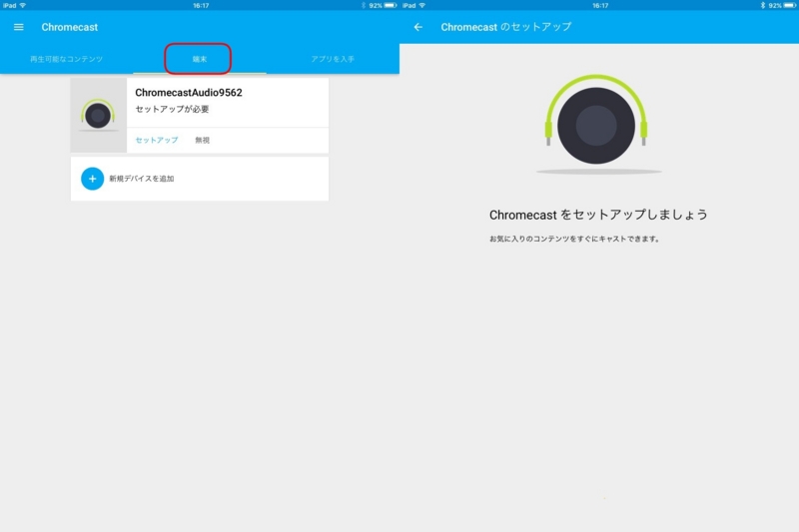Click セットアップが必要 status text

172,109
